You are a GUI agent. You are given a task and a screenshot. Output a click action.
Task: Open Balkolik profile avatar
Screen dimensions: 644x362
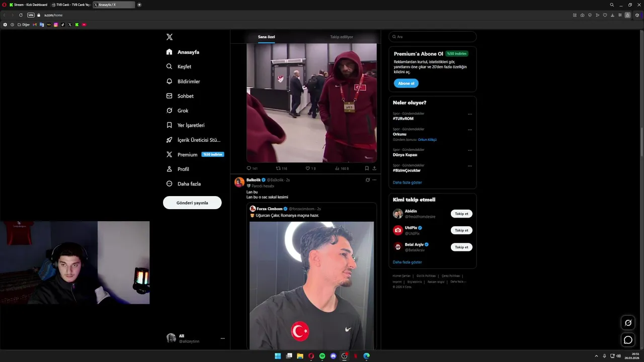tap(239, 182)
